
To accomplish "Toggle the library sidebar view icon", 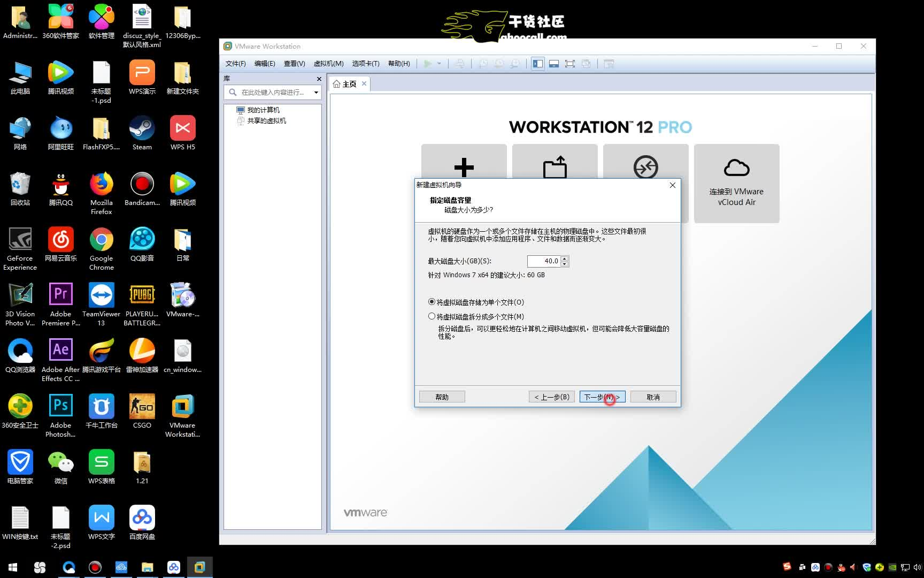I will pyautogui.click(x=538, y=64).
